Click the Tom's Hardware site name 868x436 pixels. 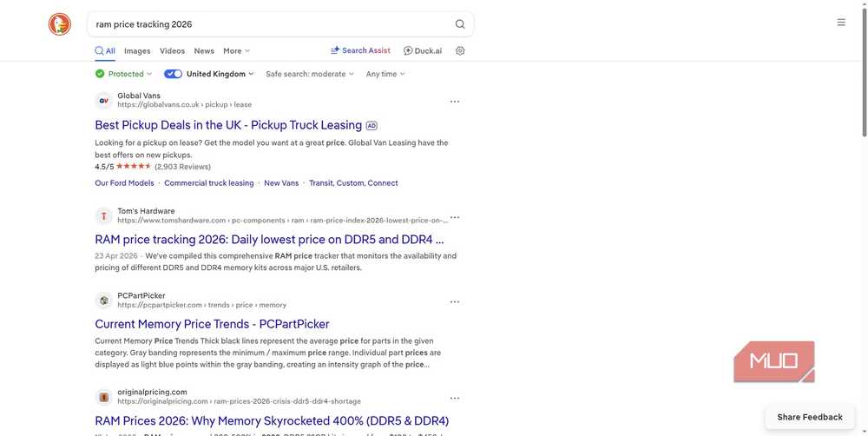coord(146,211)
